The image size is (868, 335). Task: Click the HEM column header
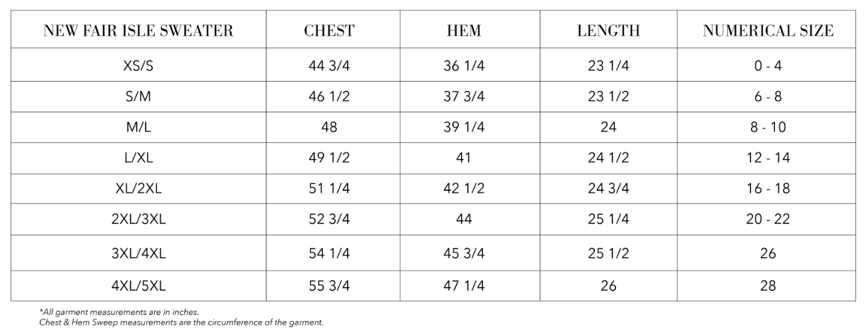pos(463,31)
